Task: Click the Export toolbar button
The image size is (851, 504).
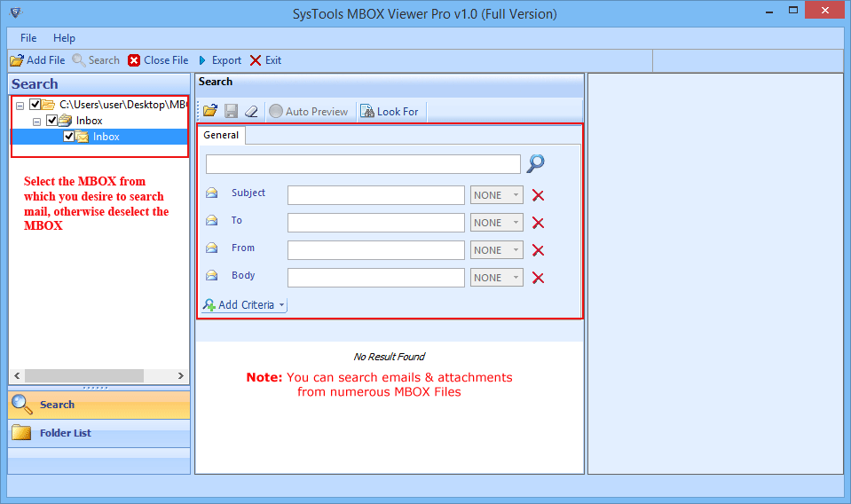Action: [x=220, y=60]
